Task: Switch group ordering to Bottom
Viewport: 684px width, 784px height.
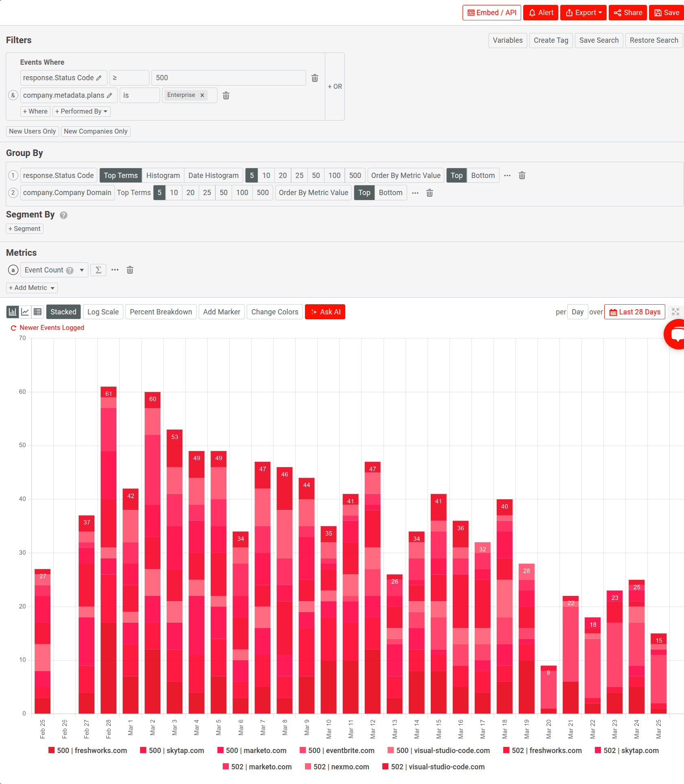Action: tap(483, 175)
